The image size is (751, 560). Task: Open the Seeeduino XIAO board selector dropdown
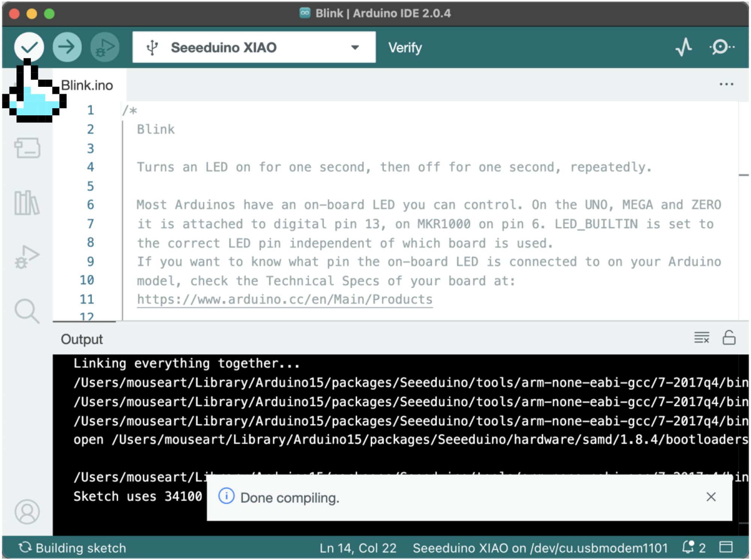[254, 47]
